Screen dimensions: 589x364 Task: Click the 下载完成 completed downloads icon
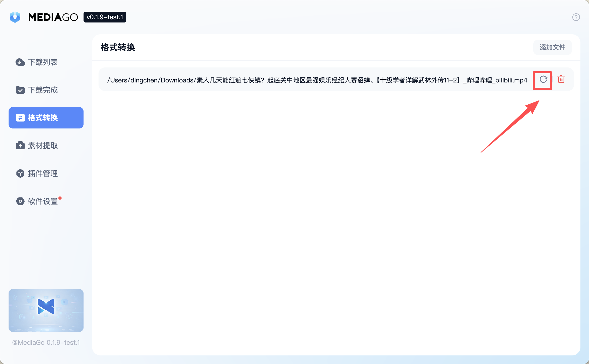click(20, 90)
